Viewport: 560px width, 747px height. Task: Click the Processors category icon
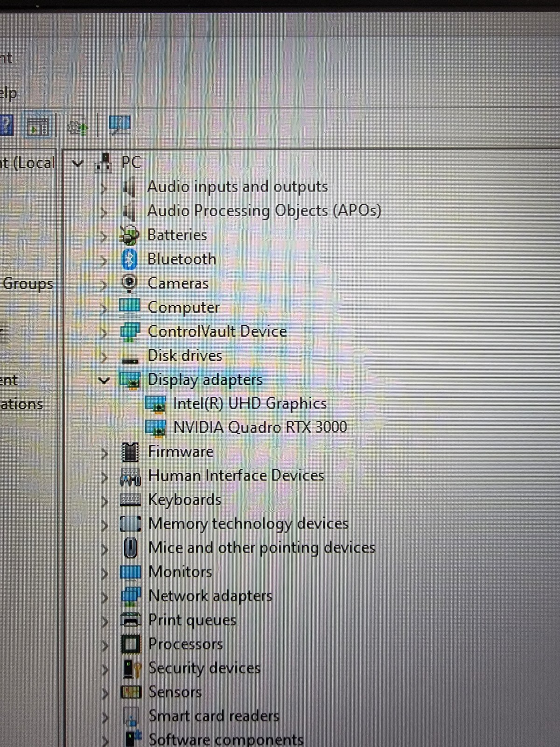pos(131,644)
